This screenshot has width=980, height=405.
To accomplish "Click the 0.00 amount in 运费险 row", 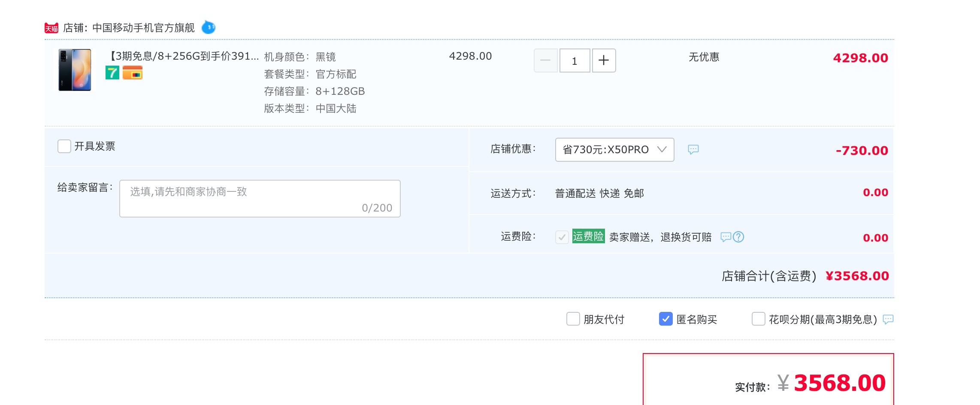I will pyautogui.click(x=875, y=238).
